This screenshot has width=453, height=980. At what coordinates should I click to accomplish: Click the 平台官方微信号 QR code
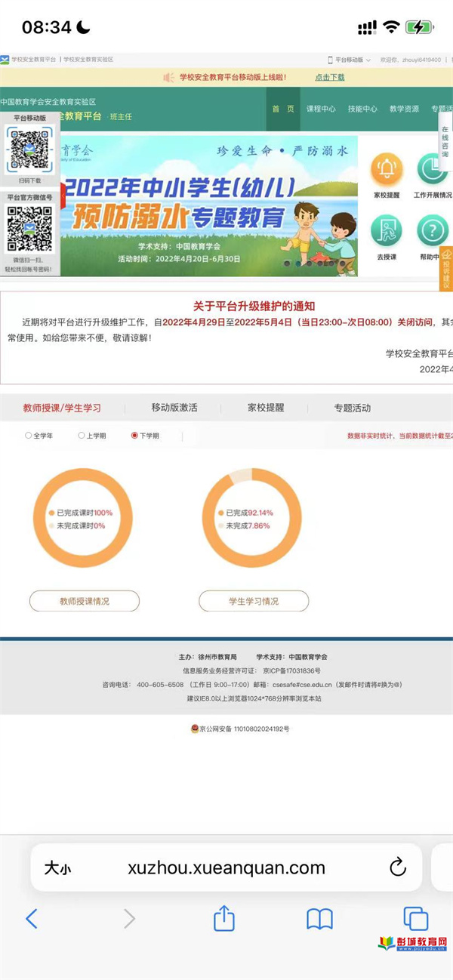[x=29, y=230]
